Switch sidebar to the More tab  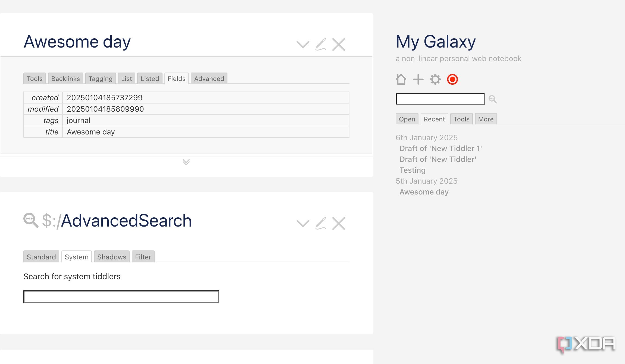pos(485,119)
